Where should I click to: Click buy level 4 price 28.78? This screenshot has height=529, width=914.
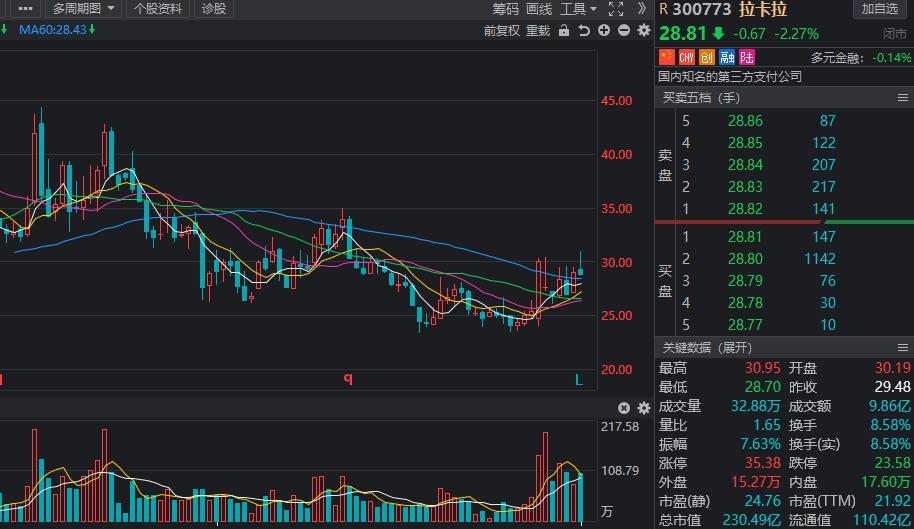click(745, 303)
